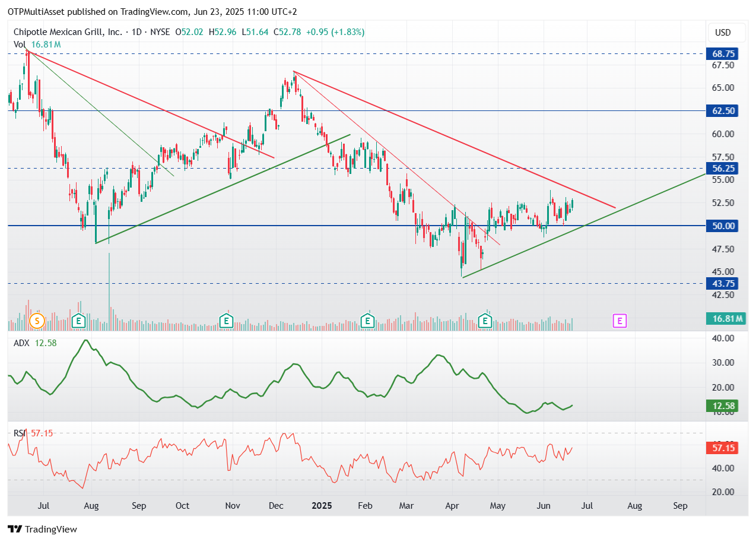Image resolution: width=756 pixels, height=542 pixels.
Task: Click the earnings E marker near February
Action: 367,321
